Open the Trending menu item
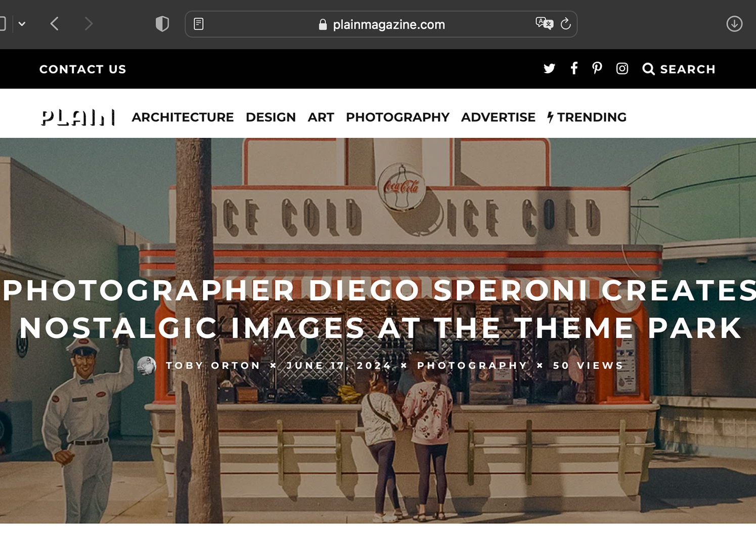Screen dimensions: 756x540 point(587,117)
